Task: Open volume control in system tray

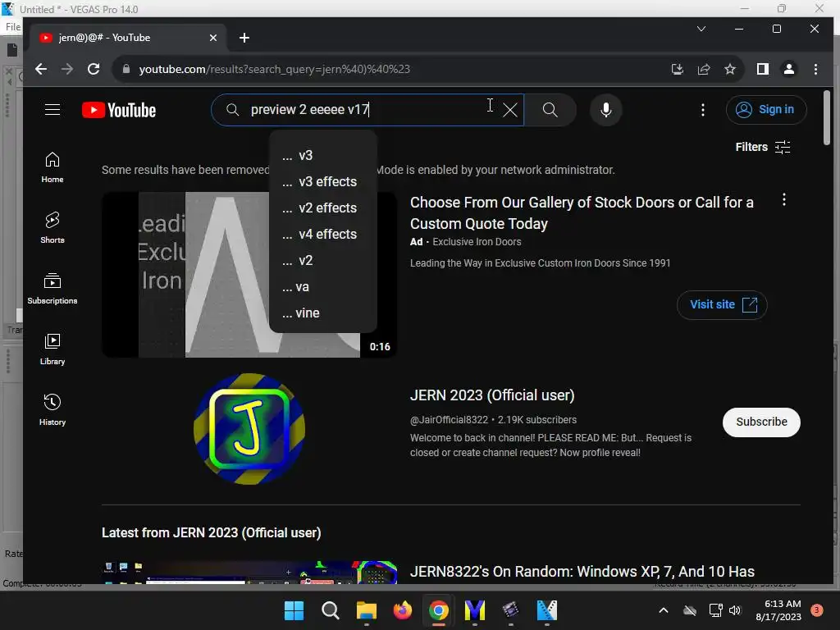Action: point(735,610)
